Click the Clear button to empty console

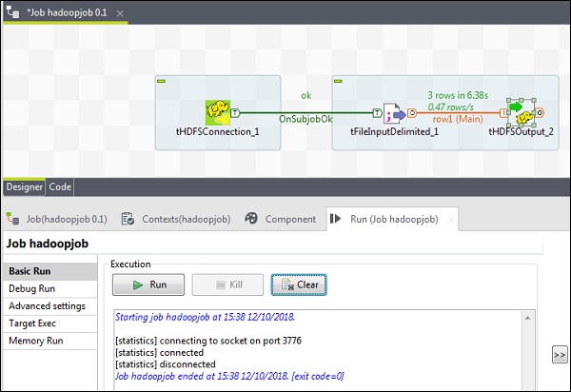click(x=299, y=284)
